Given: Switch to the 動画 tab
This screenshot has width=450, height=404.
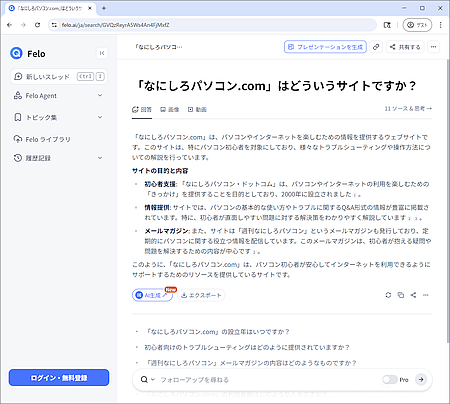Looking at the screenshot, I should coord(197,109).
